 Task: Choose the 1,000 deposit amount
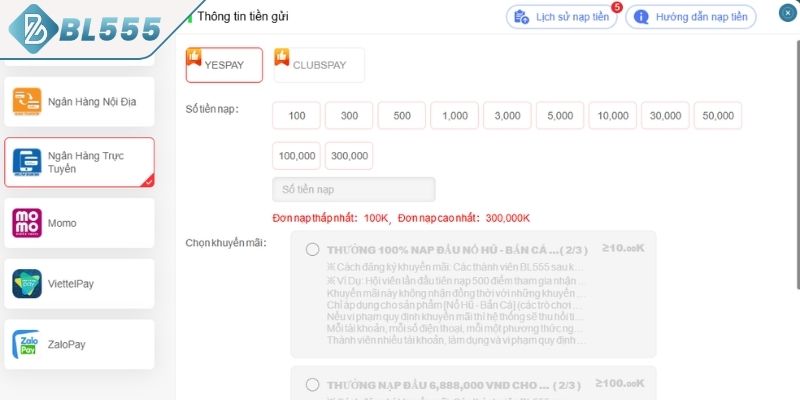455,115
